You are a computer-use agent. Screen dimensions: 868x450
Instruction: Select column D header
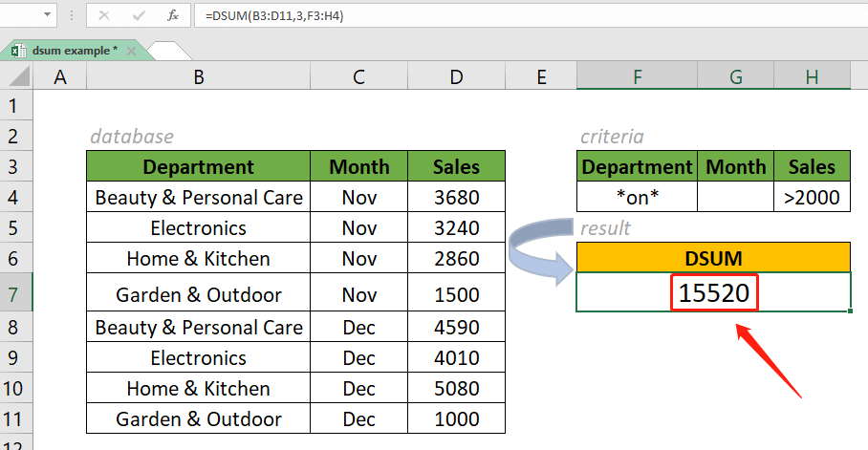[456, 77]
